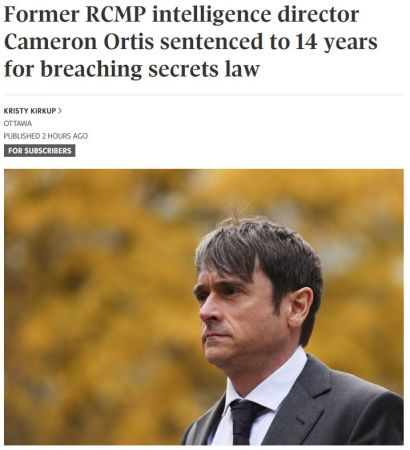Click the headline line 'Former RCMP intelligence director'

tap(181, 15)
